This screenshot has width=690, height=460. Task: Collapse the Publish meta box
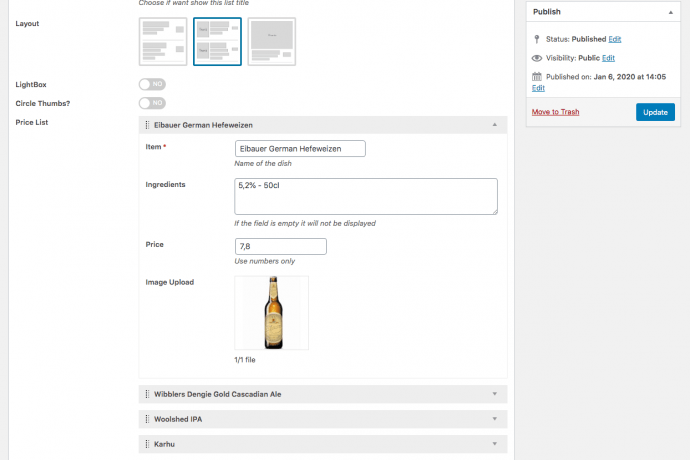pos(671,12)
